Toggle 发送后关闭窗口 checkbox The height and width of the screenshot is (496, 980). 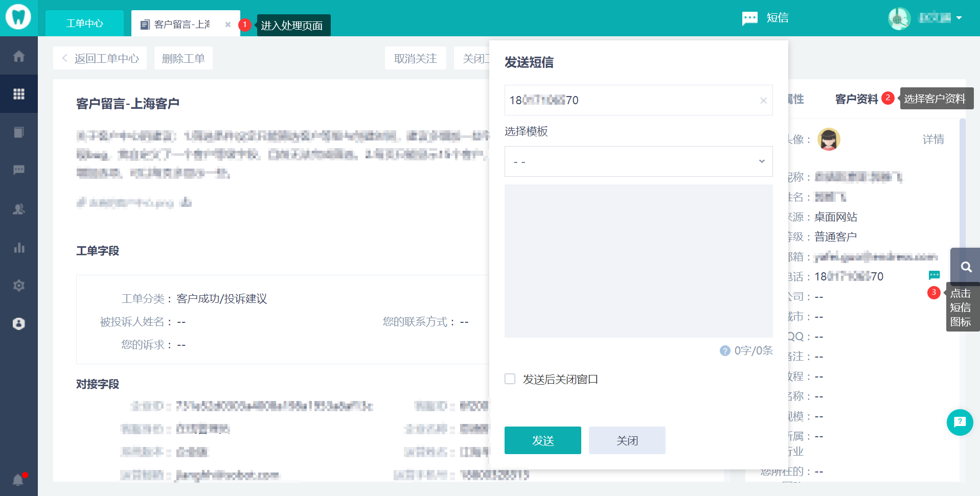pyautogui.click(x=510, y=379)
